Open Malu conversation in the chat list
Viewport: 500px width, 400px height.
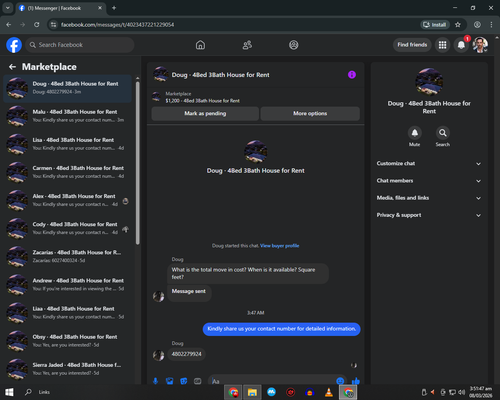coord(67,116)
